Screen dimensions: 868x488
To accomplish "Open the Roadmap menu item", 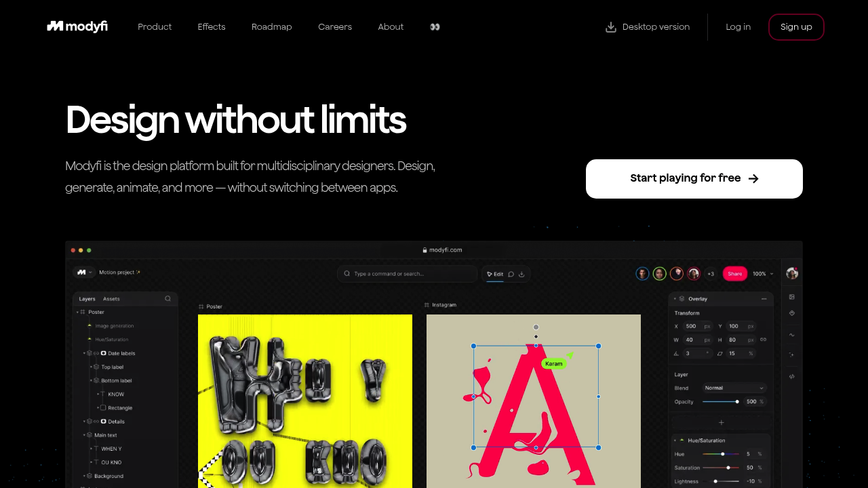I will point(271,27).
